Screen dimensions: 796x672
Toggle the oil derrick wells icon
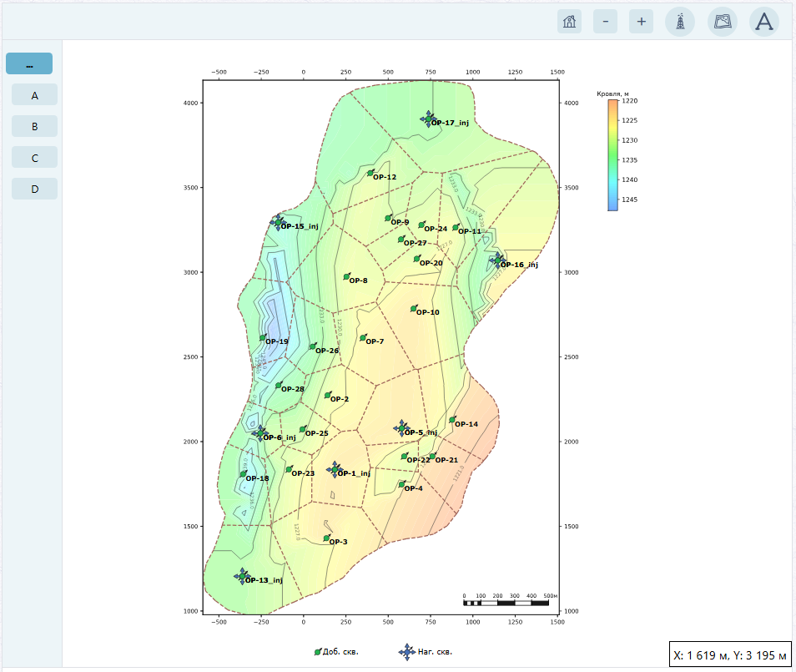point(680,22)
